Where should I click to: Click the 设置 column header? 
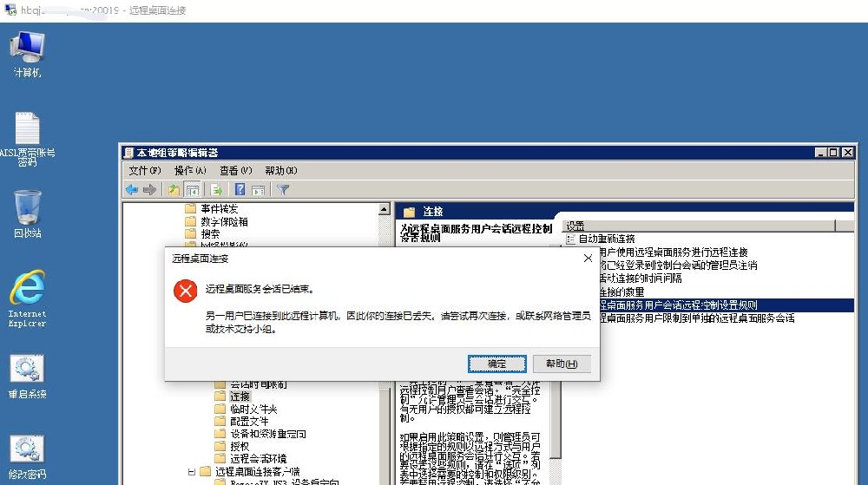click(699, 226)
